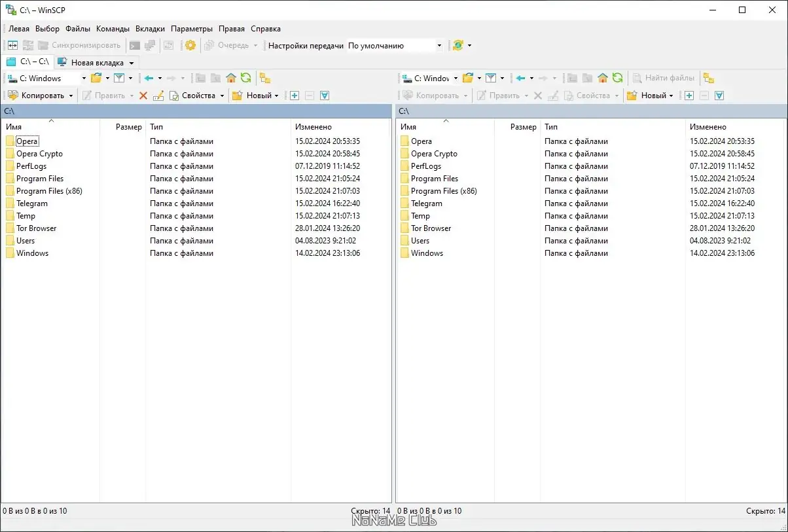Click the green refresh icon beside transfer settings
Image resolution: width=788 pixels, height=532 pixels.
(x=458, y=45)
